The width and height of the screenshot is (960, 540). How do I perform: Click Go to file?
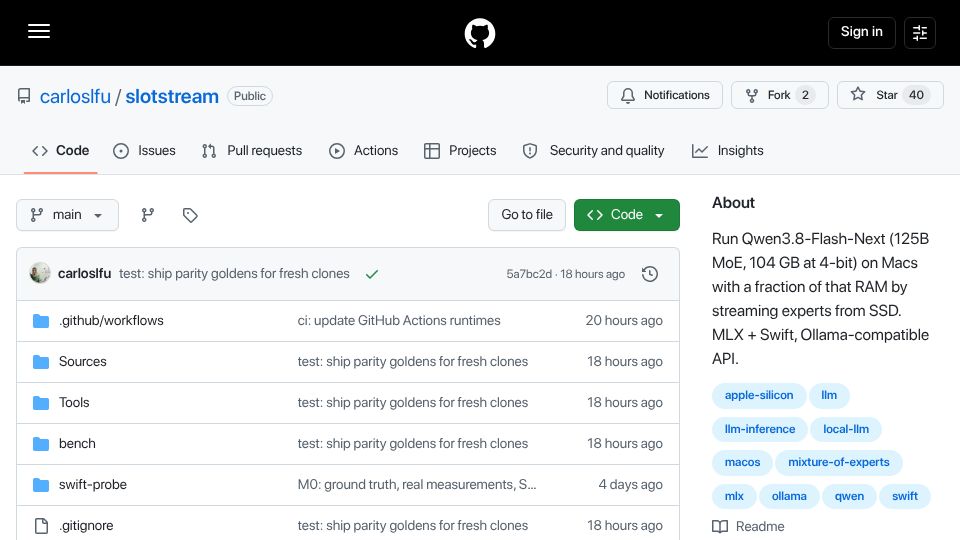point(527,215)
